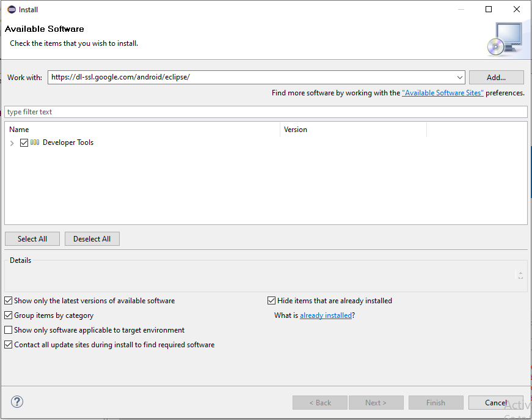Toggle Show only the latest versions checkbox
The width and height of the screenshot is (532, 420).
[8, 301]
